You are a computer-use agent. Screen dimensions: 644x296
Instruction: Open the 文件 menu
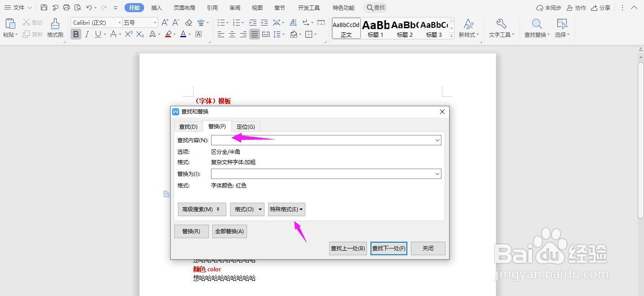click(18, 8)
